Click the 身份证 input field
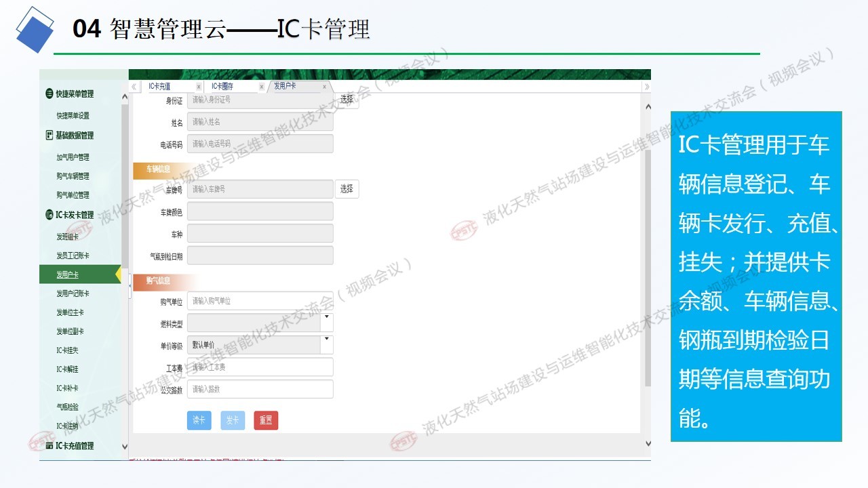This screenshot has height=488, width=868. (x=260, y=100)
